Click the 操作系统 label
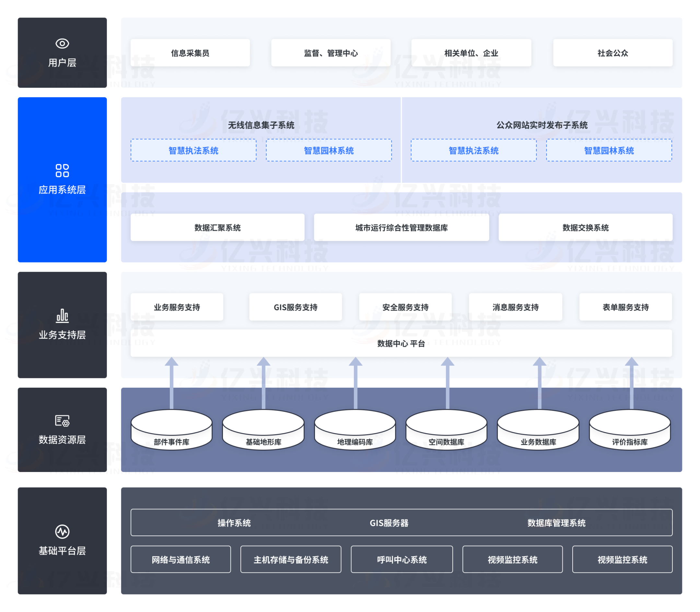The image size is (700, 612). [234, 523]
